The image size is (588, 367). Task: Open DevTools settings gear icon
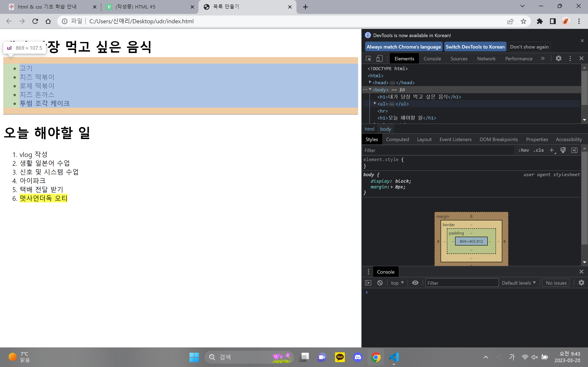[x=558, y=59]
